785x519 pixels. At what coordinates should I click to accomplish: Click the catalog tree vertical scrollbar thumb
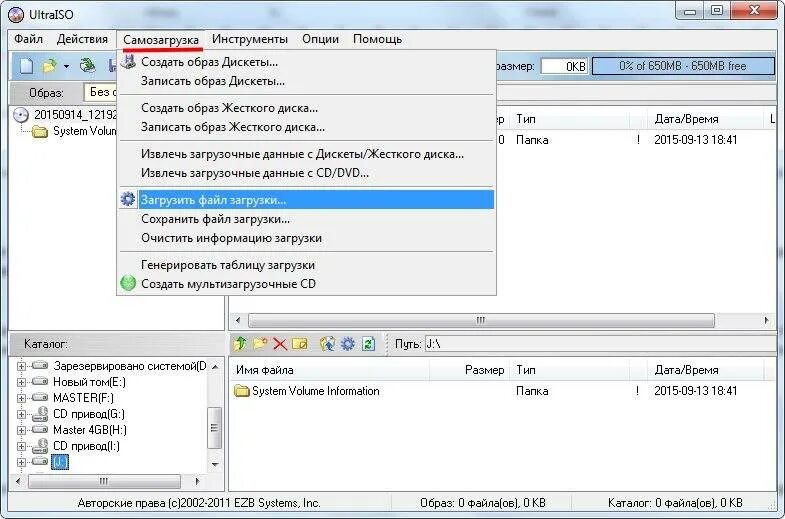(215, 428)
